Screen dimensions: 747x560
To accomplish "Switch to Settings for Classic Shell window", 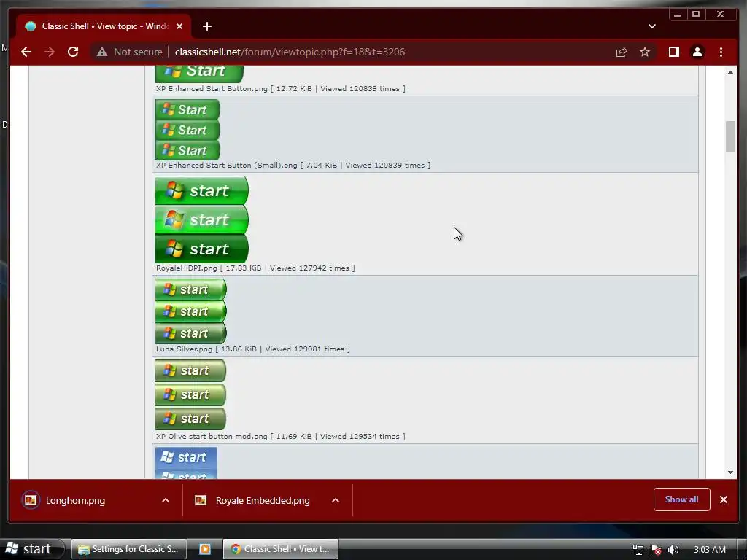I will click(x=128, y=549).
